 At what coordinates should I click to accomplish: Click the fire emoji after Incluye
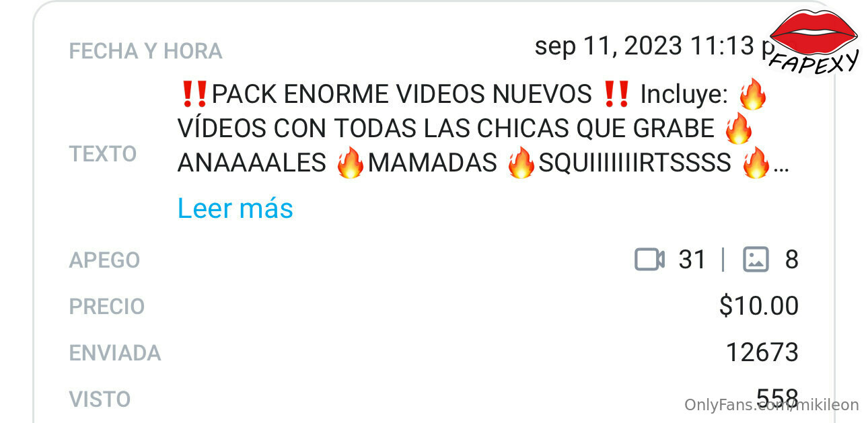tap(752, 95)
